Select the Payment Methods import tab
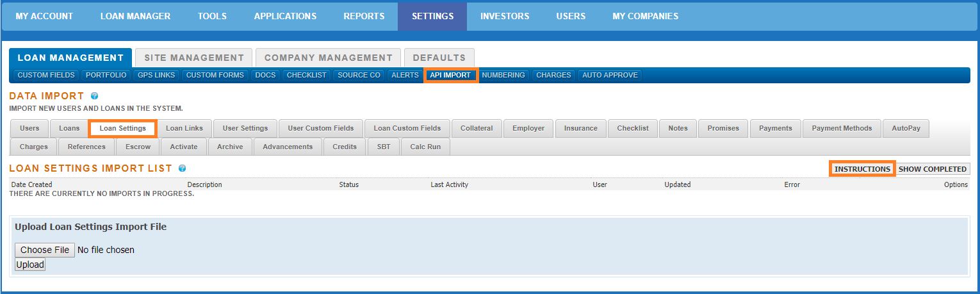 (842, 128)
